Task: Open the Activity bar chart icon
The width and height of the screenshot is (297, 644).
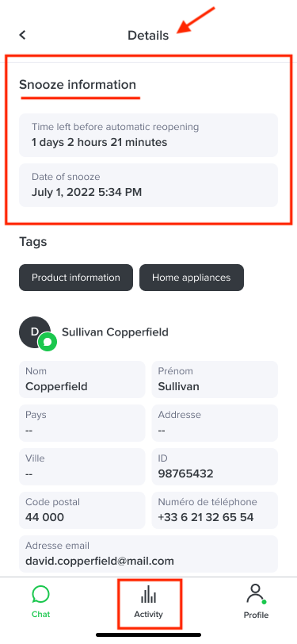Action: pyautogui.click(x=149, y=595)
